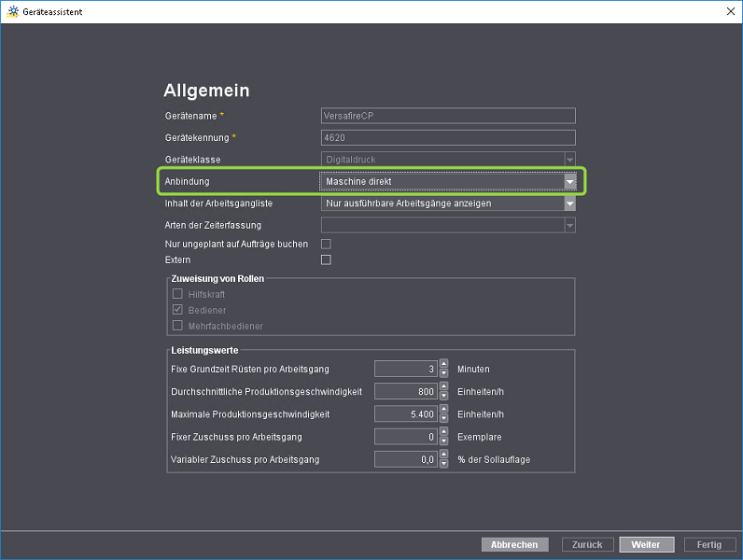Increase 'Fixe Grundzeit Rüsten' with up arrow
743x560 pixels.
click(442, 365)
